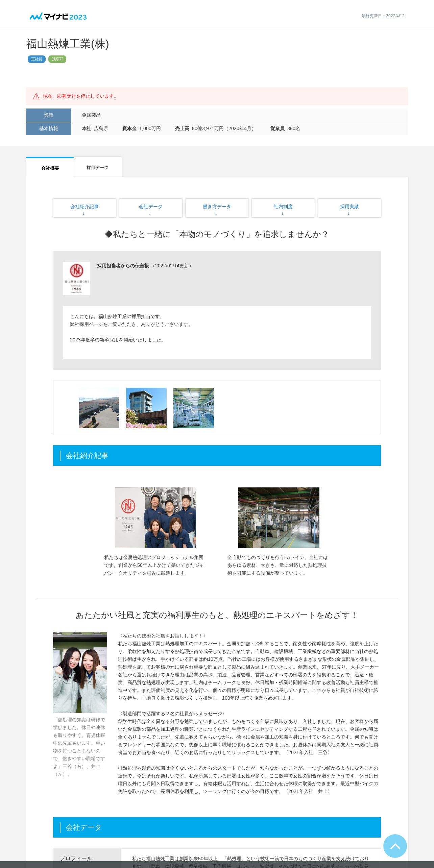Viewport: 434px width, 868px height.
Task: Click the FA line factory photo
Action: tap(279, 518)
